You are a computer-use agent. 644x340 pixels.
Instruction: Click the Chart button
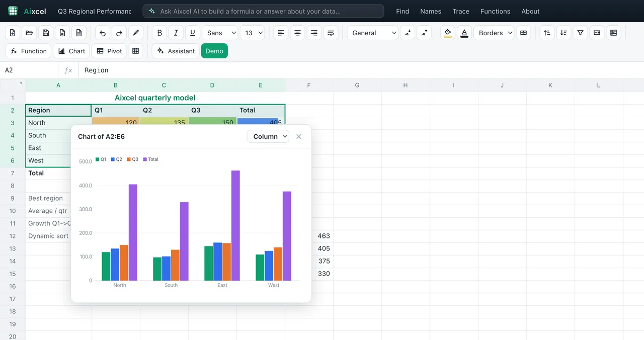[71, 51]
